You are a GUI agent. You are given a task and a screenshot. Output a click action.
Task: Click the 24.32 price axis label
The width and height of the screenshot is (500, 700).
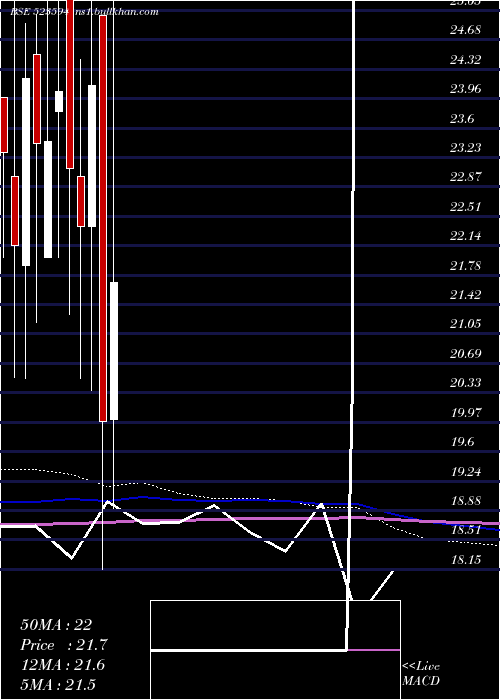[x=465, y=60]
